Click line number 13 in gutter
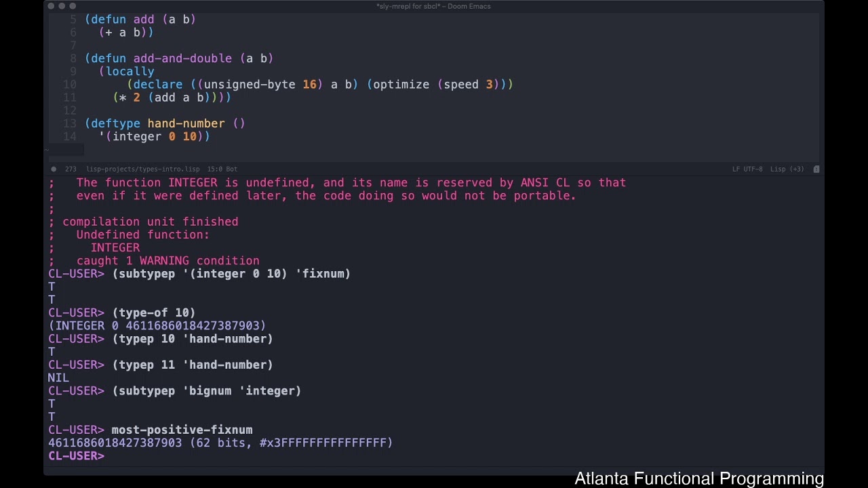Screen dimensions: 868x488 [70, 123]
